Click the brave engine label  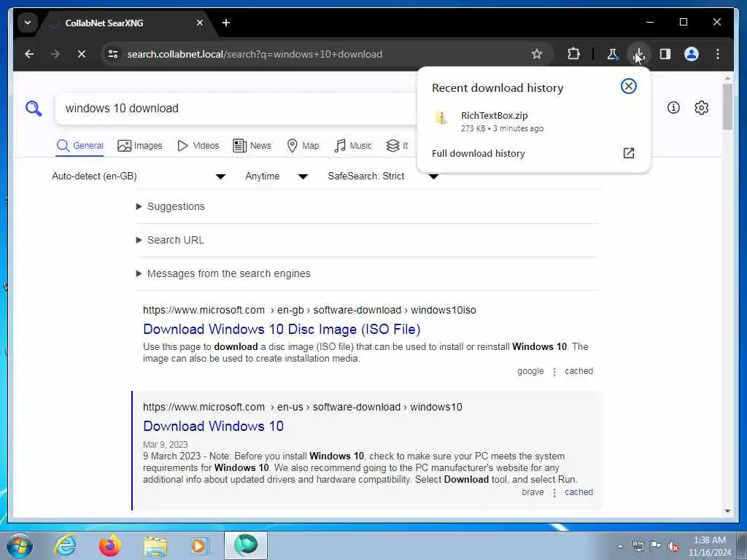(x=533, y=492)
